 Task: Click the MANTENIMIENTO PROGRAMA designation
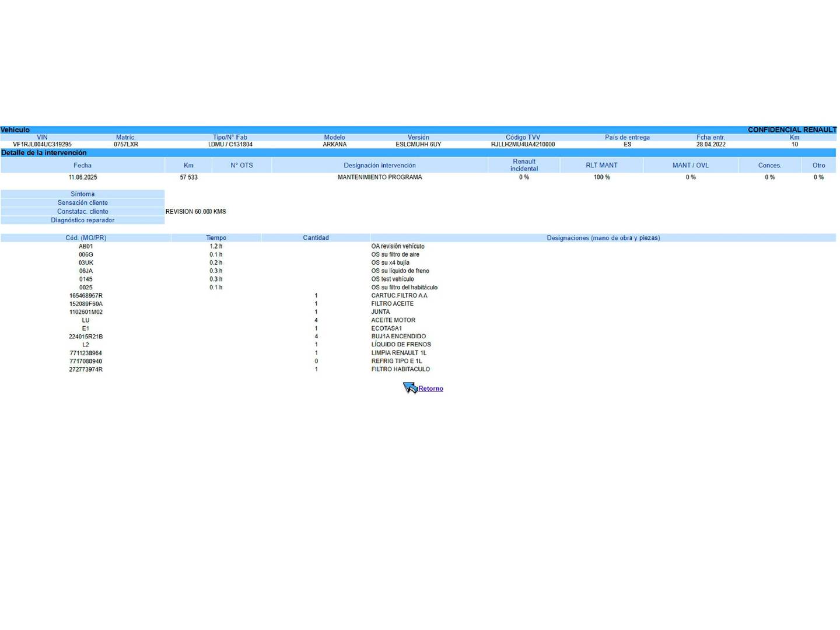(380, 177)
